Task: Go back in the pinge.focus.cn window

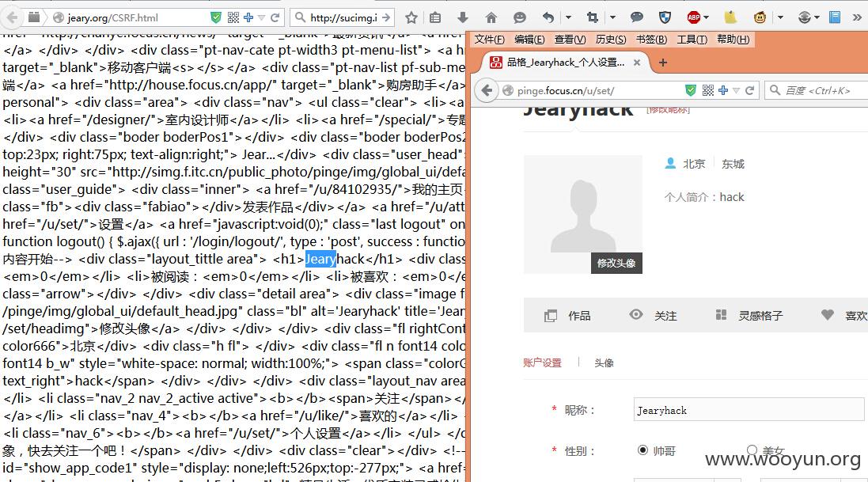Action: 487,90
